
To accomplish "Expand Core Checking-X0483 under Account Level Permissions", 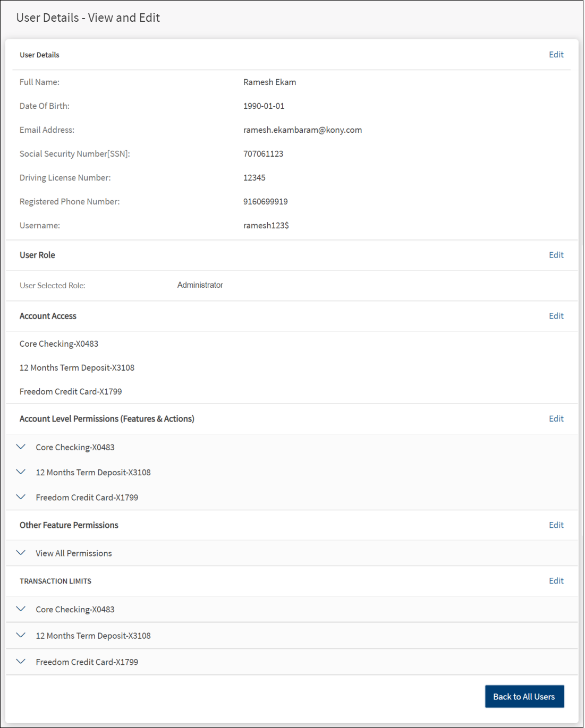I will [x=21, y=447].
